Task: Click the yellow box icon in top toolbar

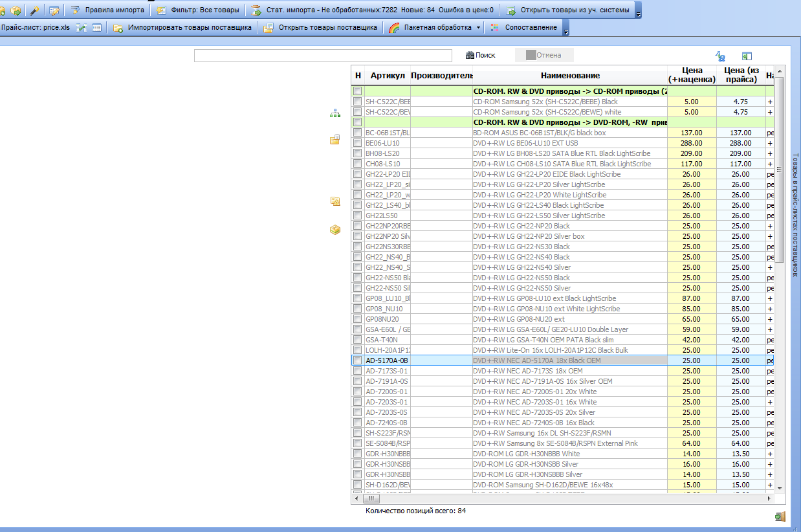Action: [x=16, y=10]
